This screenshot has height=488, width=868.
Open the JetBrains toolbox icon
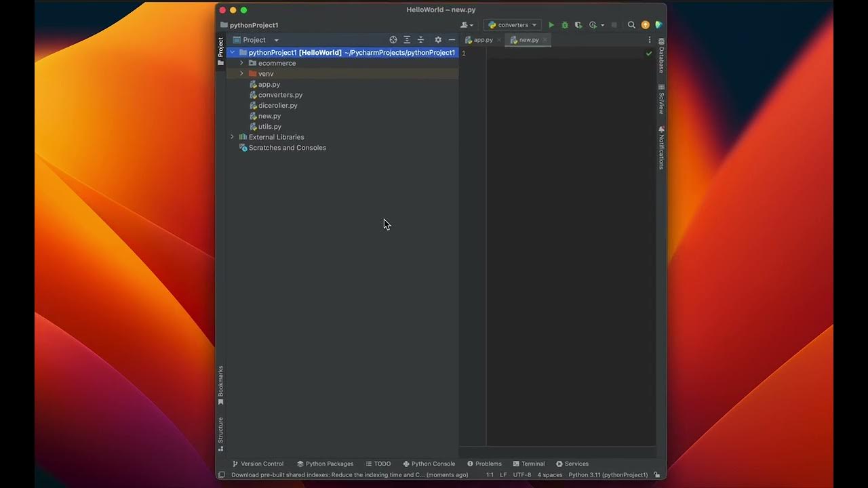658,25
